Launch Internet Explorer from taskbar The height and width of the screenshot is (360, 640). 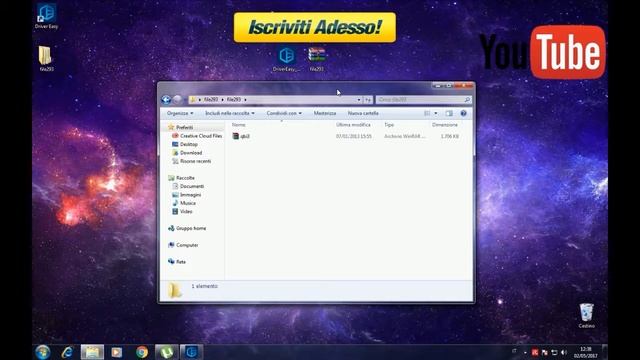pos(67,352)
